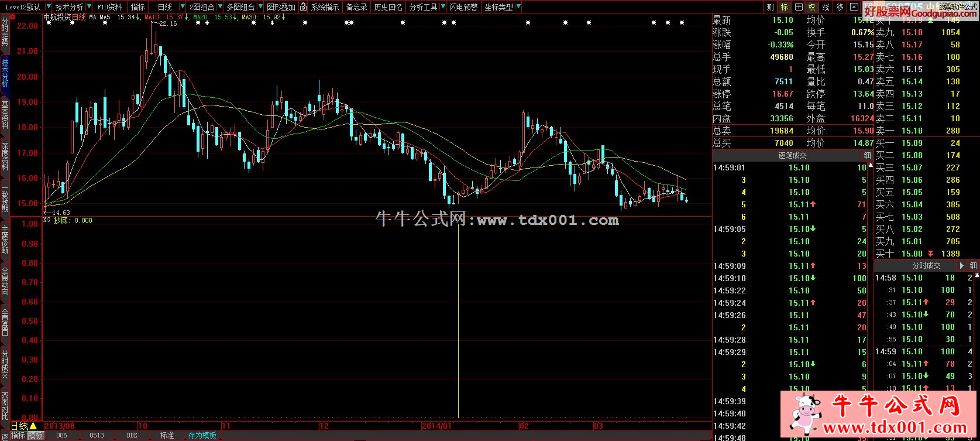Click the 闪电预警 button
Image resolution: width=980 pixels, height=441 pixels.
tap(463, 7)
